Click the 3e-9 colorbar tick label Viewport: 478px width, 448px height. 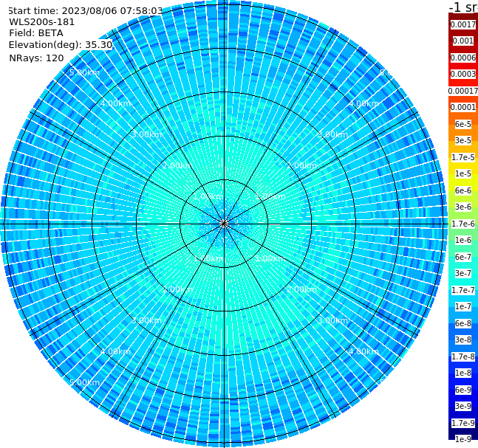pos(463,406)
